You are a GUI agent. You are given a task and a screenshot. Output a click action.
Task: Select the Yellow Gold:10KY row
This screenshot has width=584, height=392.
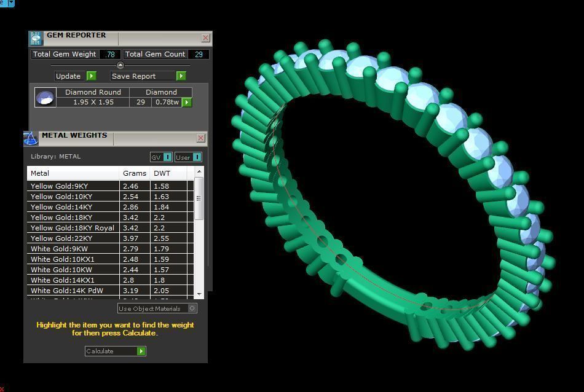tap(110, 196)
